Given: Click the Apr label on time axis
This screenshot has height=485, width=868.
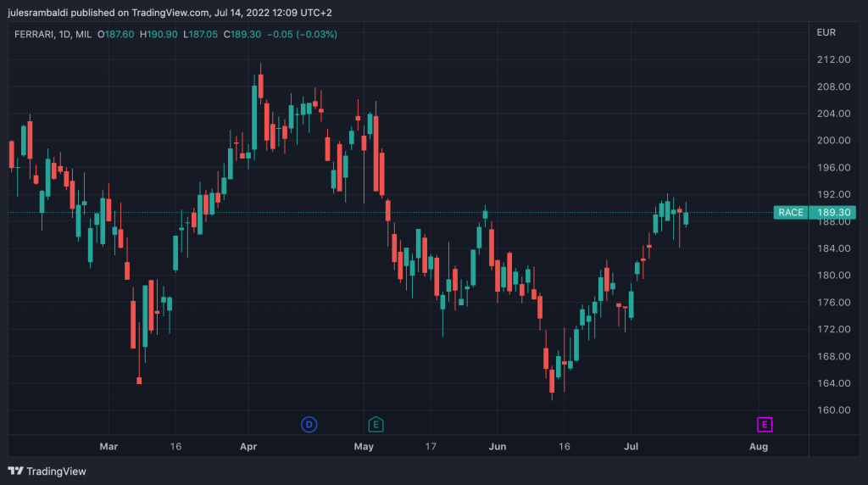Looking at the screenshot, I should coord(248,446).
